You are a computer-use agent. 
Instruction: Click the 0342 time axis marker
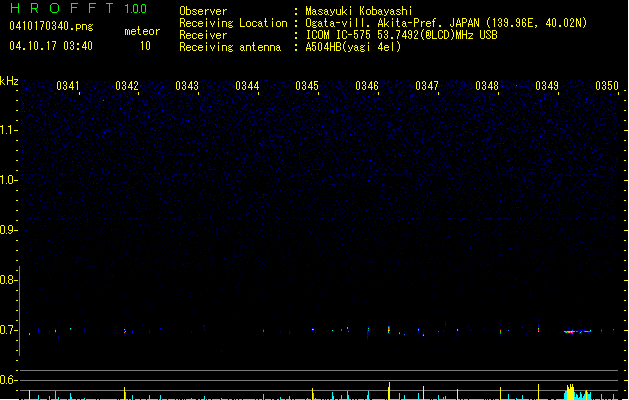(127, 86)
